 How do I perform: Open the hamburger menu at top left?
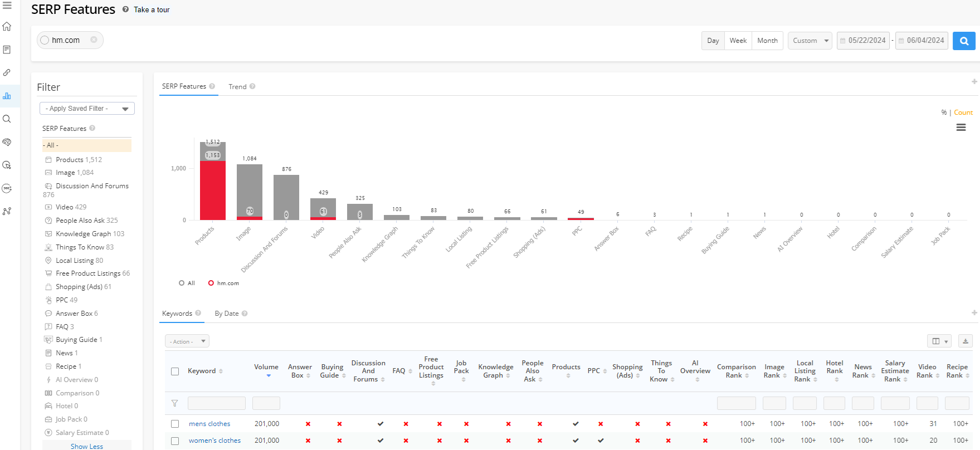(x=7, y=6)
